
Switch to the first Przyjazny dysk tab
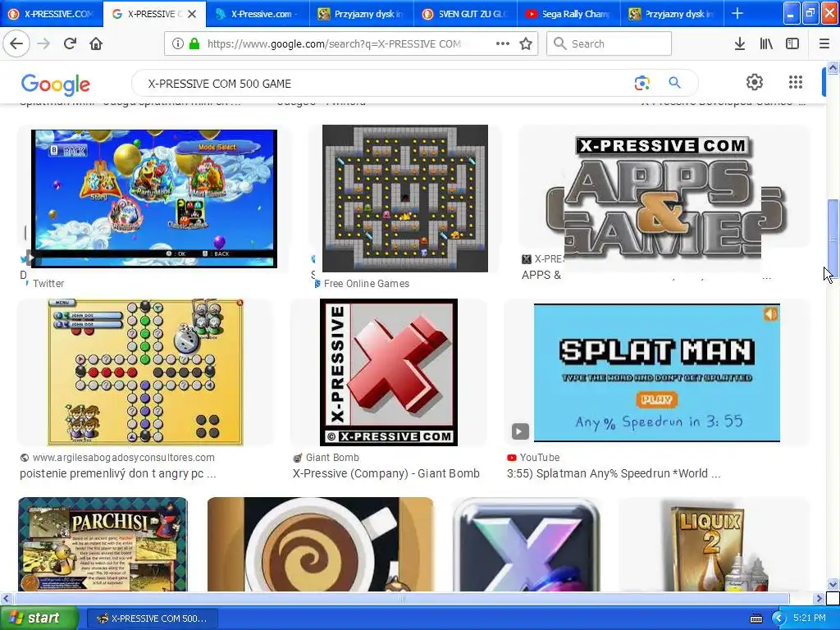click(362, 14)
